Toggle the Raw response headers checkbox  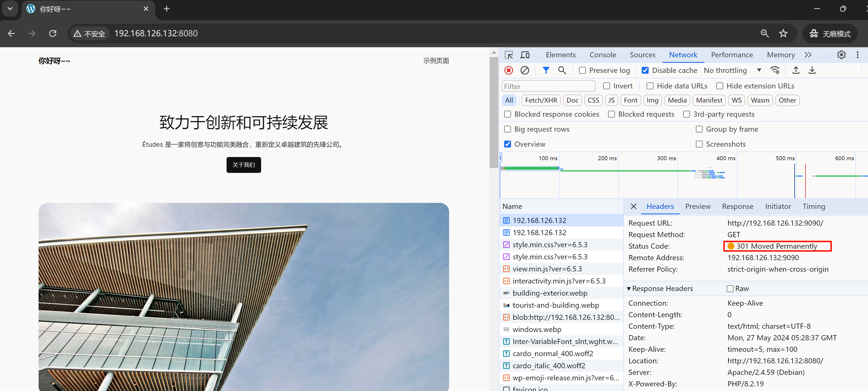(730, 288)
